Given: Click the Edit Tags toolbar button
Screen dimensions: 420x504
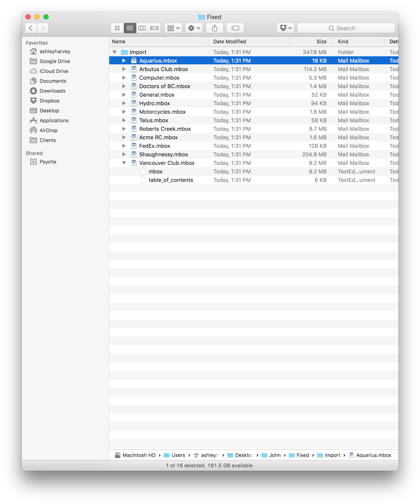Looking at the screenshot, I should coord(235,28).
